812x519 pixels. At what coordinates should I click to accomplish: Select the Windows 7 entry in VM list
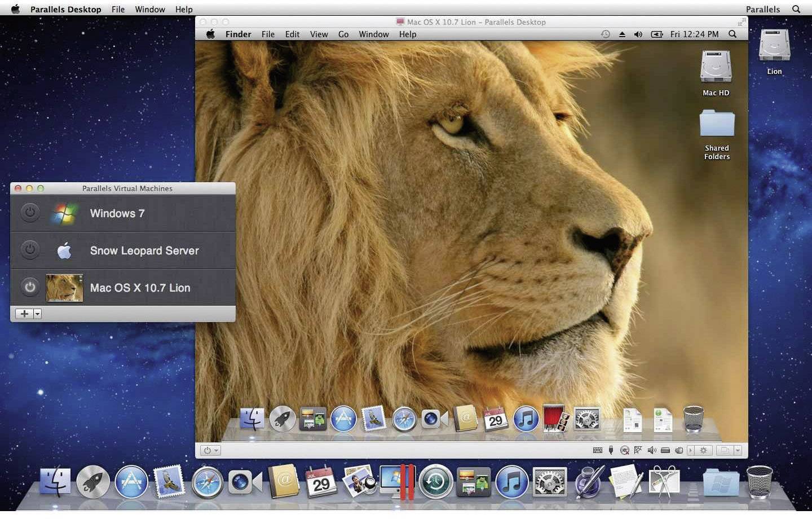click(122, 213)
